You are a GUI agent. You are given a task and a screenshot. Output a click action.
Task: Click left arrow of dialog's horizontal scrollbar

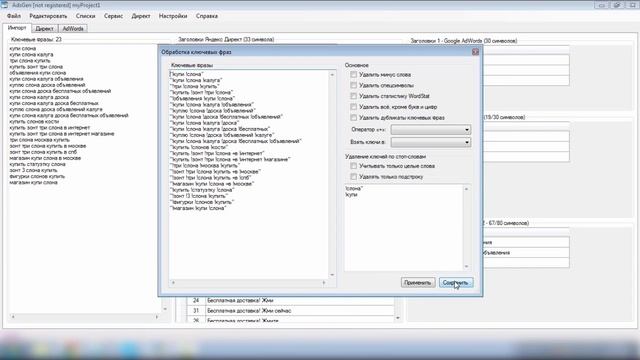coord(173,282)
